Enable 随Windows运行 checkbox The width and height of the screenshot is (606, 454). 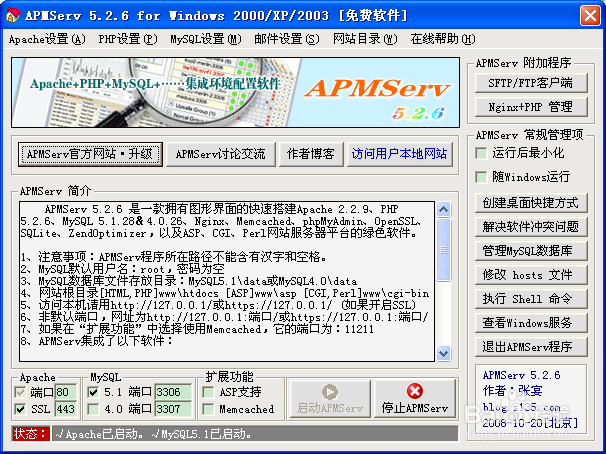[x=481, y=177]
